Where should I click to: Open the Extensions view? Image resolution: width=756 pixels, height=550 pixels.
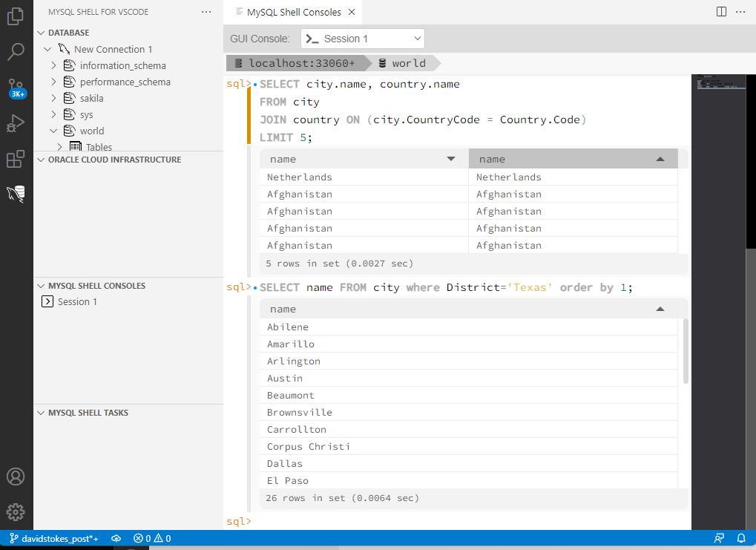tap(16, 159)
